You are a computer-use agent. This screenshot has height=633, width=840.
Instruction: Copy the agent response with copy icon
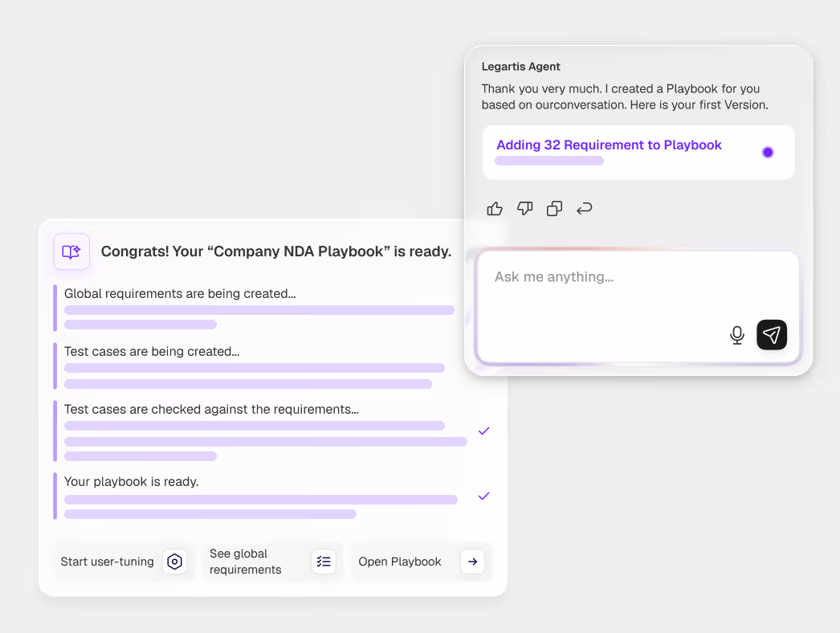click(x=554, y=209)
